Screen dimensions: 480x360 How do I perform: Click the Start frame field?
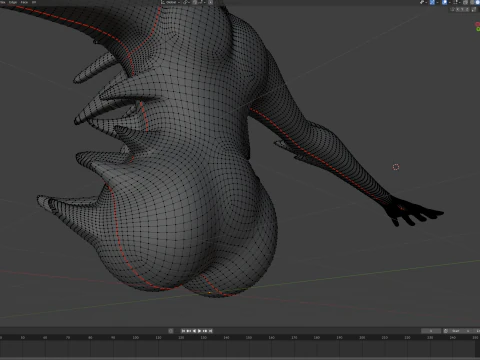[x=460, y=331]
